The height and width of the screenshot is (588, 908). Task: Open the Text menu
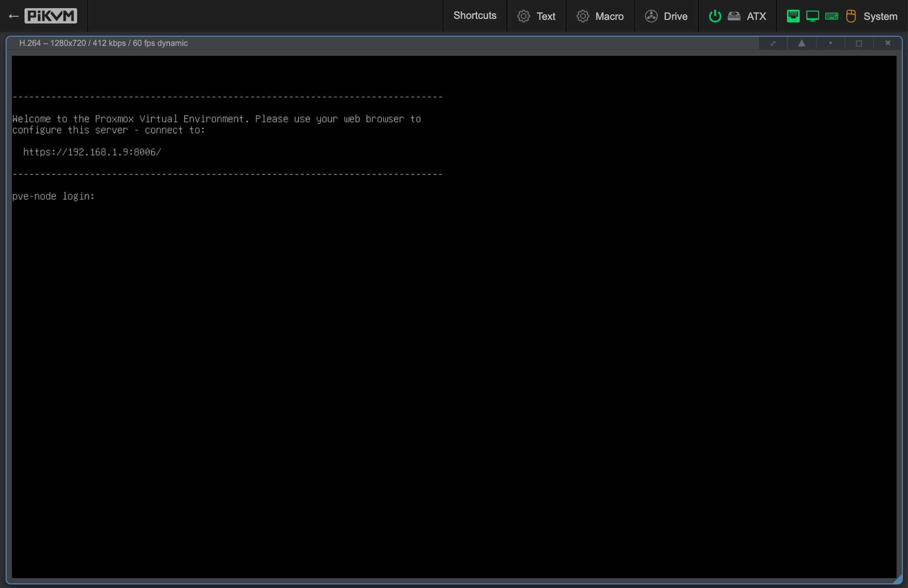[536, 16]
